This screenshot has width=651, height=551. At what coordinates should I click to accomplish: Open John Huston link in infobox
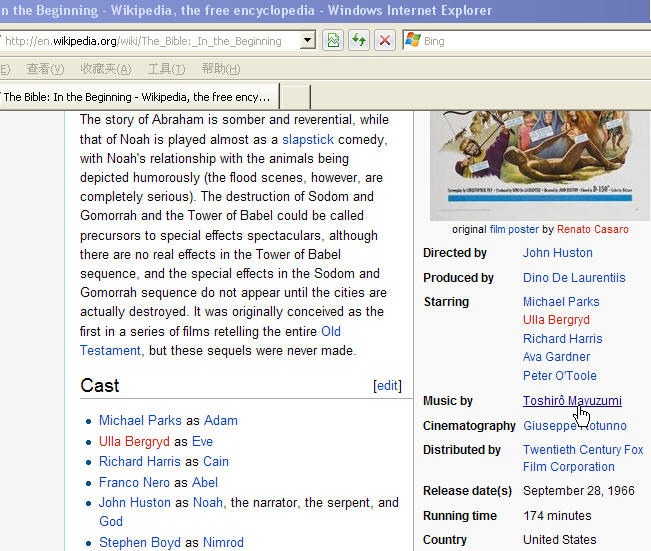pyautogui.click(x=557, y=253)
